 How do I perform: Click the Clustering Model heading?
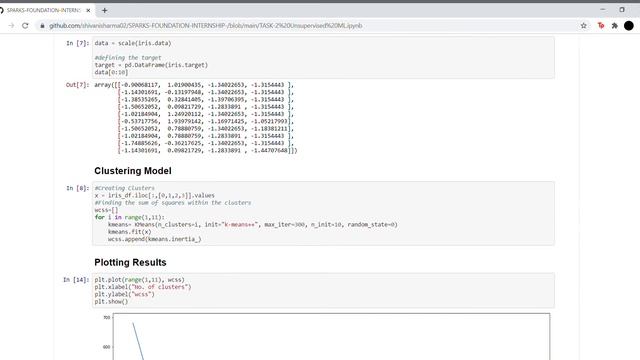pyautogui.click(x=133, y=171)
